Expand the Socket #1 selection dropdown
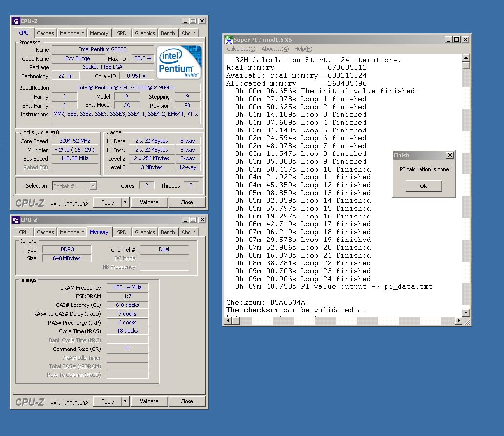The width and height of the screenshot is (504, 436). 93,186
